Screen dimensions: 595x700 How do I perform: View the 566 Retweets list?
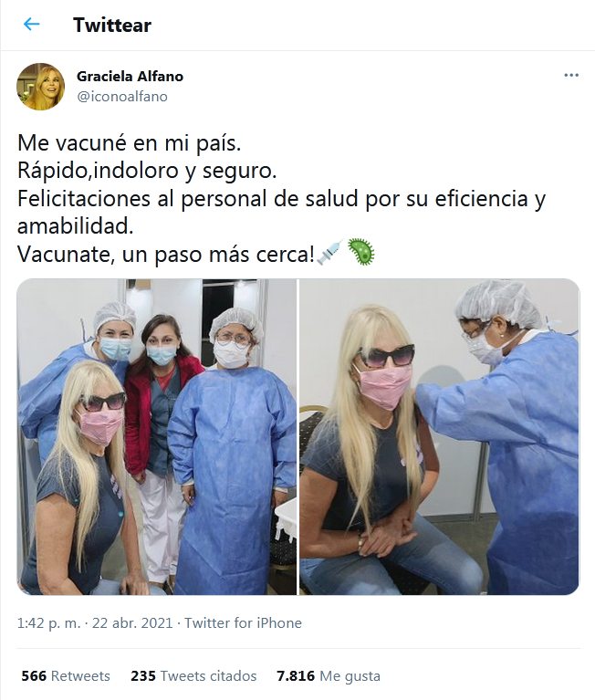66,676
